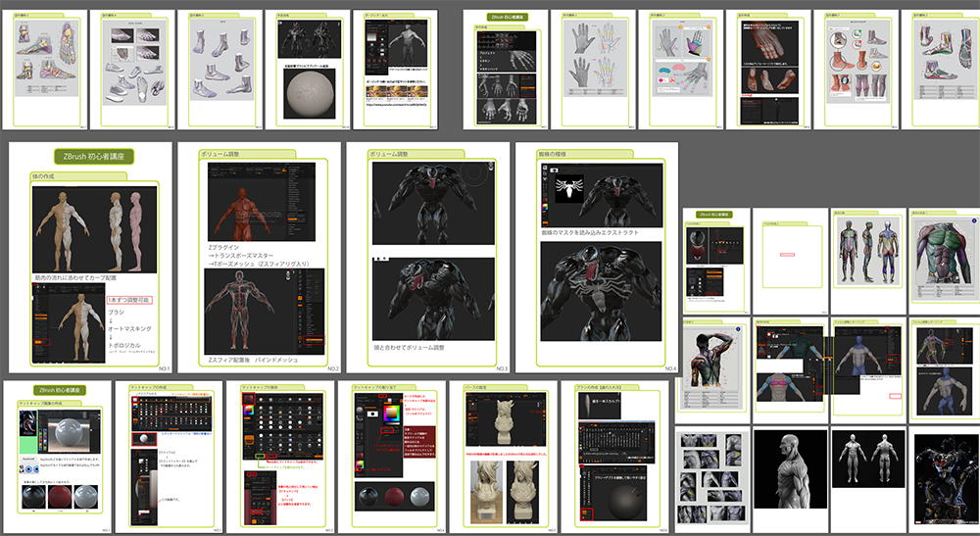Image resolution: width=980 pixels, height=536 pixels.
Task: Click ZBrush 初心者講座 header on body page
Action: point(94,157)
